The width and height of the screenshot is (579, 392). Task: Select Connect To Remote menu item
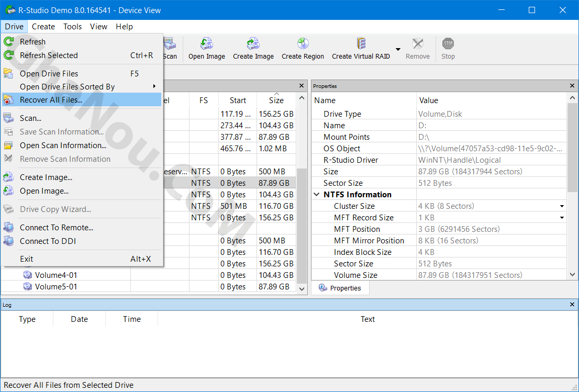[x=57, y=228]
